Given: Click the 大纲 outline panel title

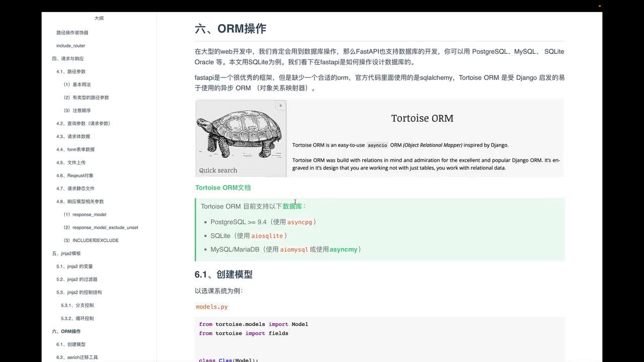Looking at the screenshot, I should click(x=99, y=18).
